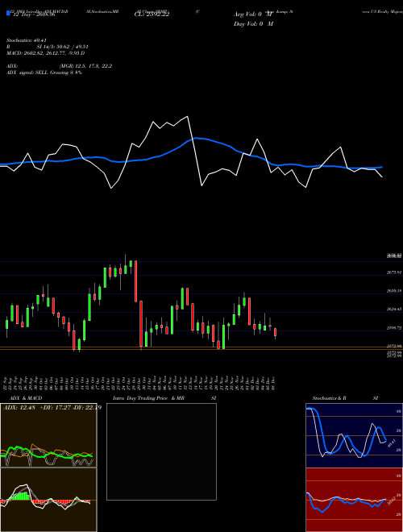This screenshot has height=532, width=403.
Task: Click the 'Intra Day Trading Price & MR' title
Action: point(148,398)
